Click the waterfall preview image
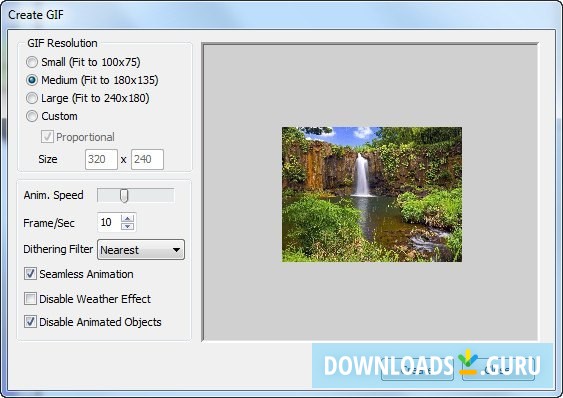This screenshot has width=563, height=398. [x=372, y=194]
